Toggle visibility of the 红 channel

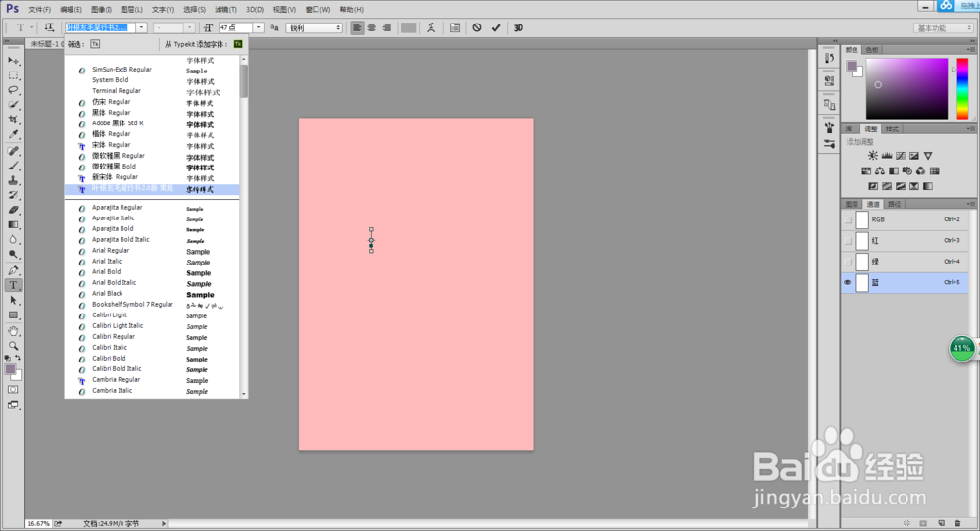[x=848, y=240]
